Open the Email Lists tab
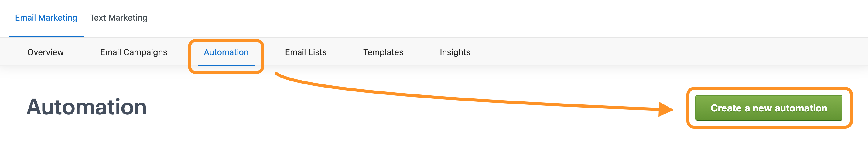868x149 pixels. click(x=306, y=52)
